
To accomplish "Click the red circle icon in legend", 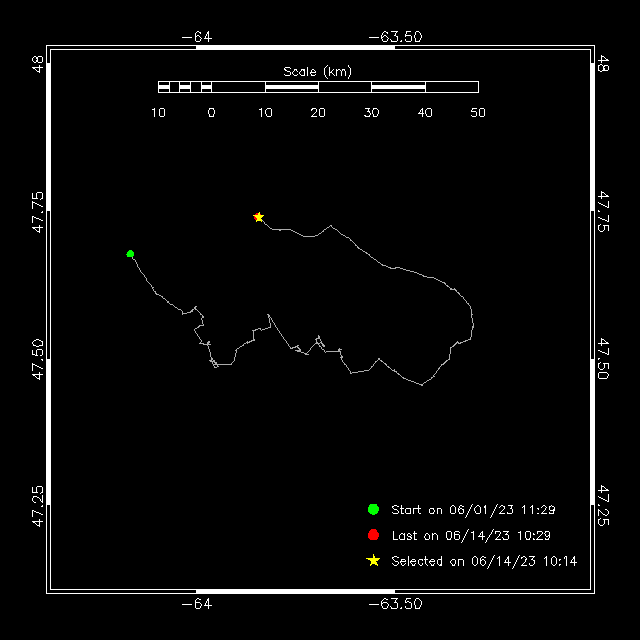I will (373, 535).
